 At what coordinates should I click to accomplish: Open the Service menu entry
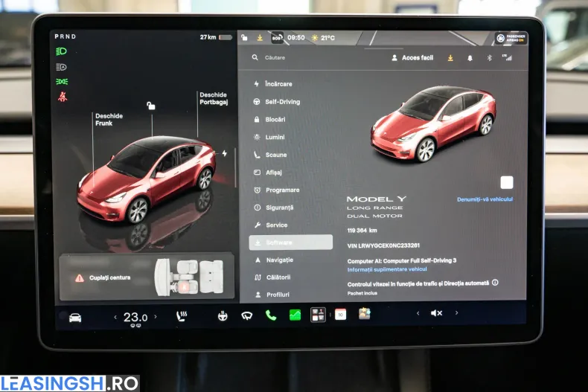tap(271, 225)
